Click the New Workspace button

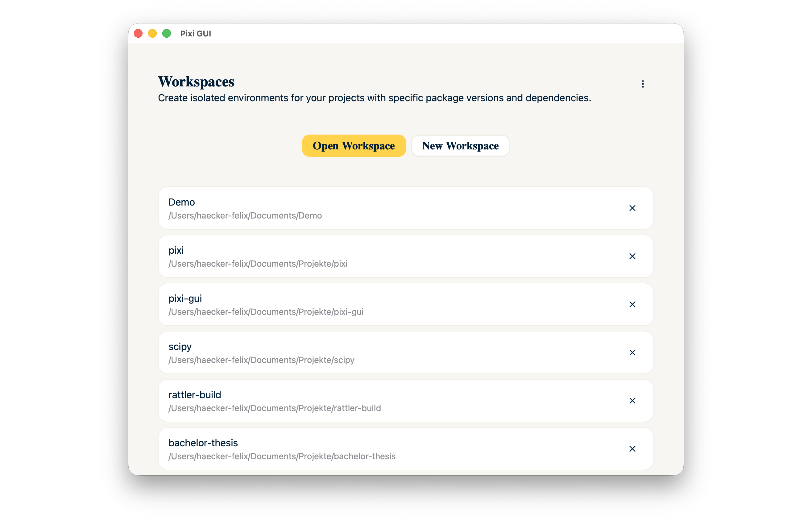(x=460, y=146)
